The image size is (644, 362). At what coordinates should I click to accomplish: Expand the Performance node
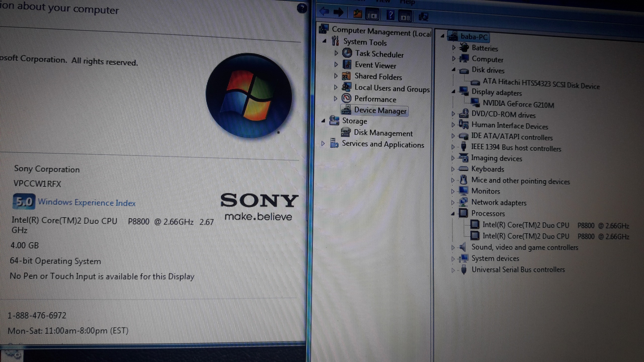[x=336, y=98]
